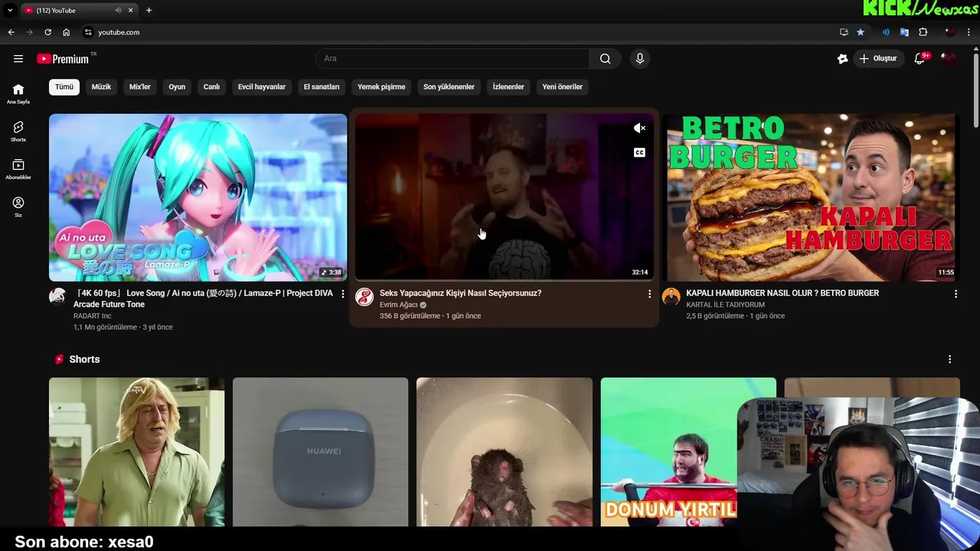Click the search magnifier button
Viewport: 980px width, 551px height.
(605, 59)
